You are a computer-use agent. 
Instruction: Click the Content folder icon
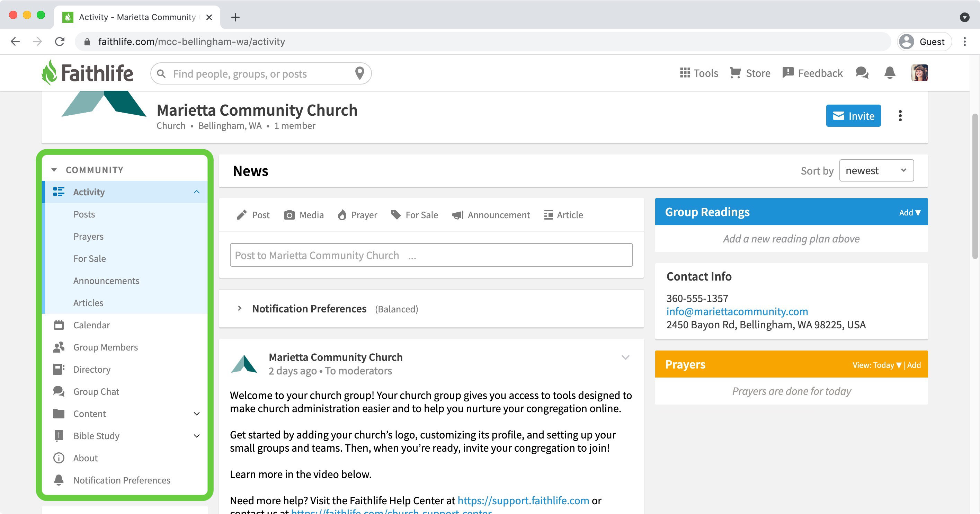[x=59, y=414]
